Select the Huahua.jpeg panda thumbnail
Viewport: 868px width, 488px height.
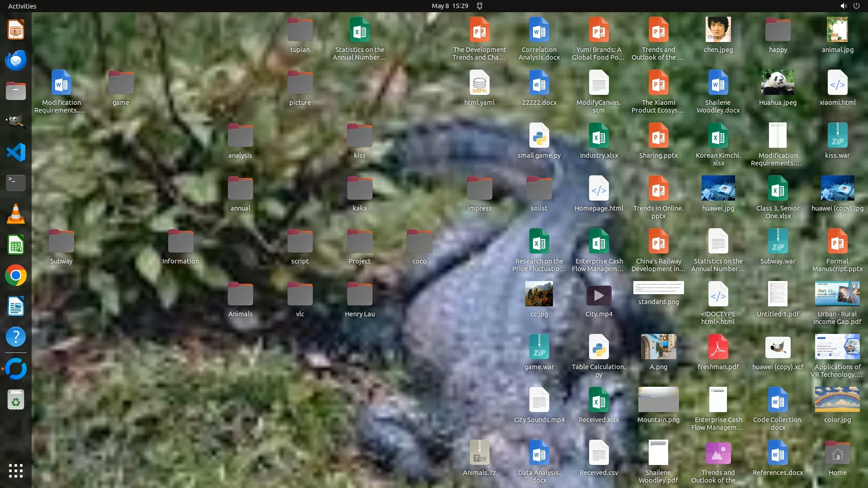(778, 83)
